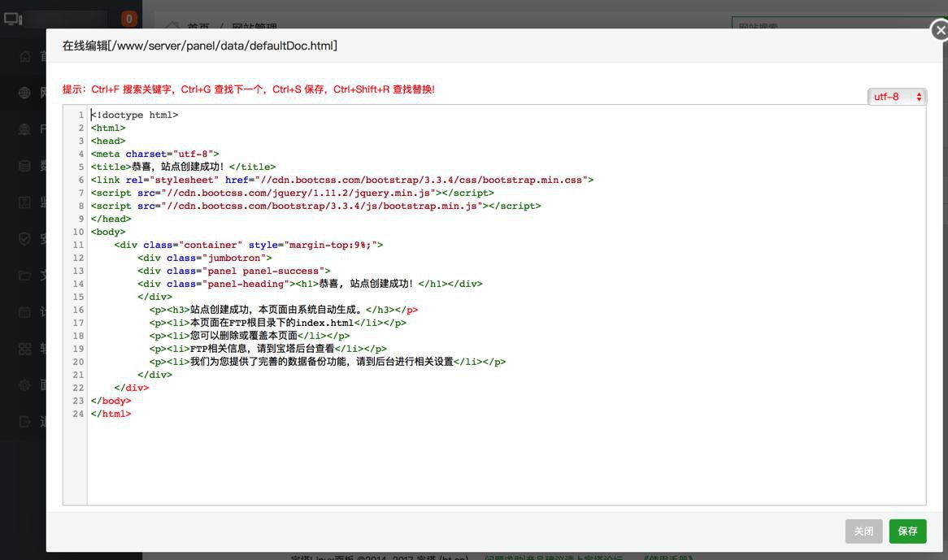Click the div class="container" line
This screenshot has height=560, width=948.
coord(249,245)
